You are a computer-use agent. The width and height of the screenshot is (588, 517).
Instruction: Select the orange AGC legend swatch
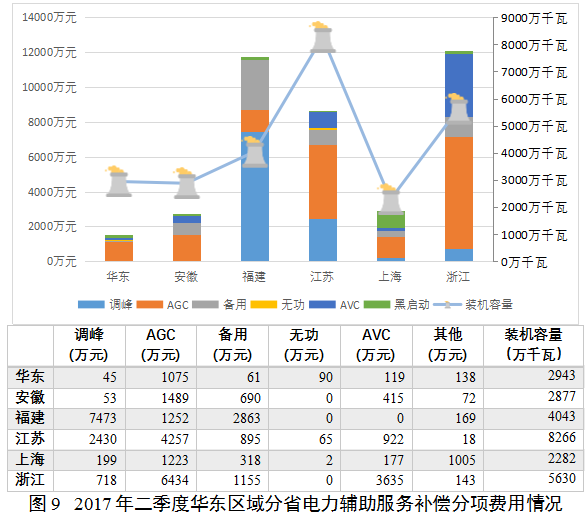point(150,304)
